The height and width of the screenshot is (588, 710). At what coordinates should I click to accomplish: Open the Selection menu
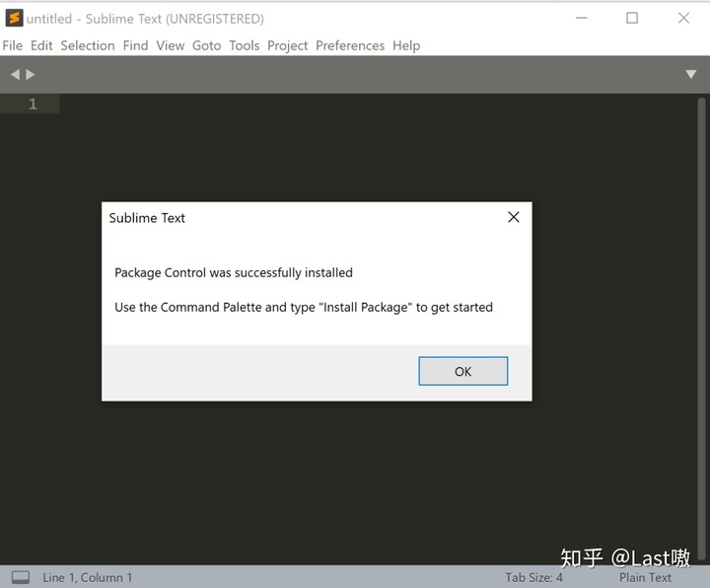[x=88, y=45]
